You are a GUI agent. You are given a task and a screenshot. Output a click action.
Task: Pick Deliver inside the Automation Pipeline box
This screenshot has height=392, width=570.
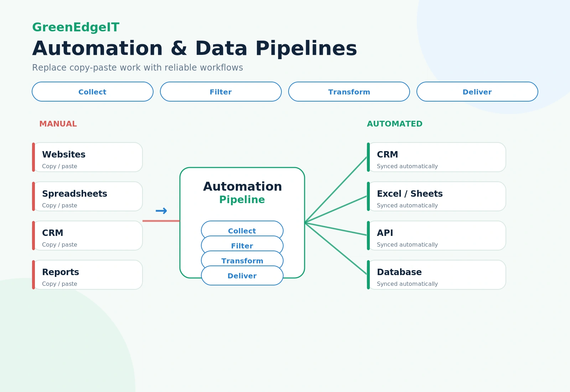click(x=242, y=275)
